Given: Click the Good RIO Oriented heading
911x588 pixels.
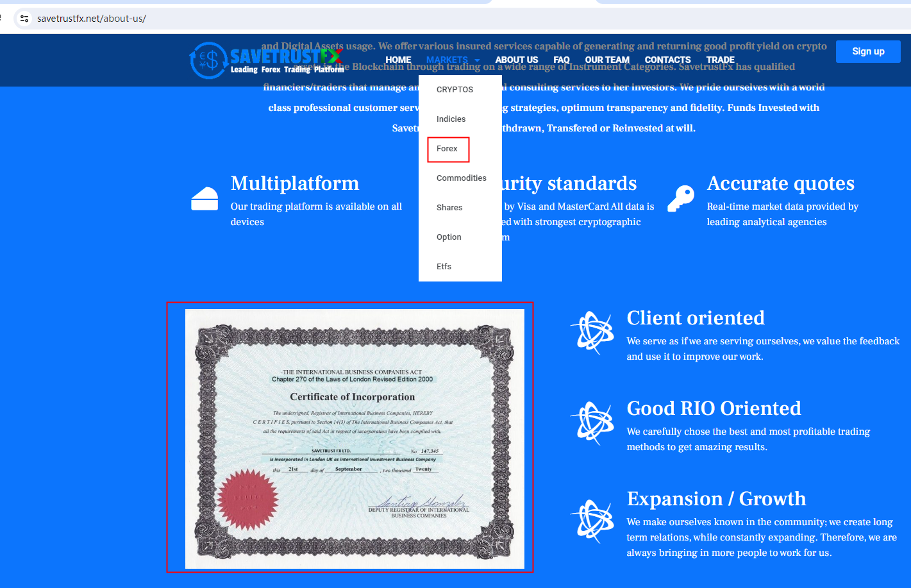Looking at the screenshot, I should click(x=714, y=408).
